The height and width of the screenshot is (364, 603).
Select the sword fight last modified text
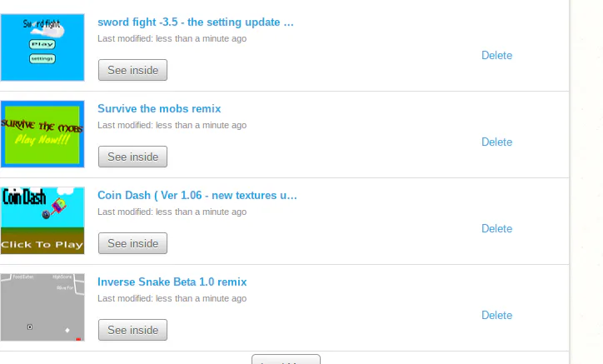click(x=172, y=38)
